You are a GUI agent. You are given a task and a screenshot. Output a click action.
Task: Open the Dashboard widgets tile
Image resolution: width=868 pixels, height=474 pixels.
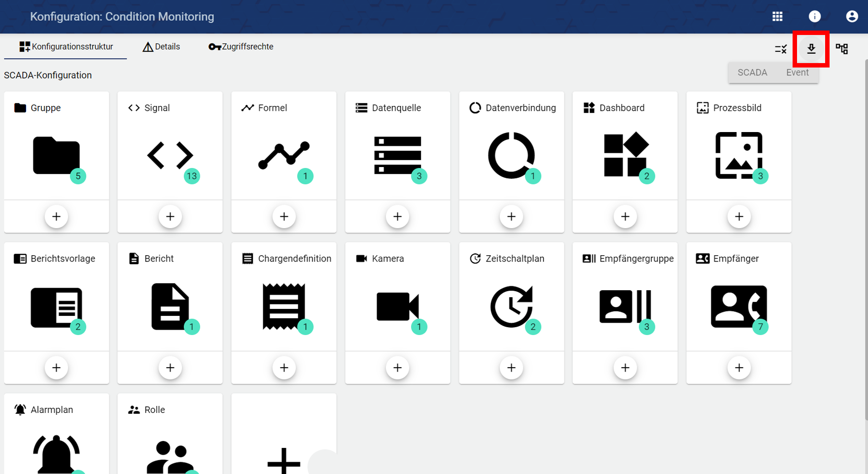click(x=625, y=156)
